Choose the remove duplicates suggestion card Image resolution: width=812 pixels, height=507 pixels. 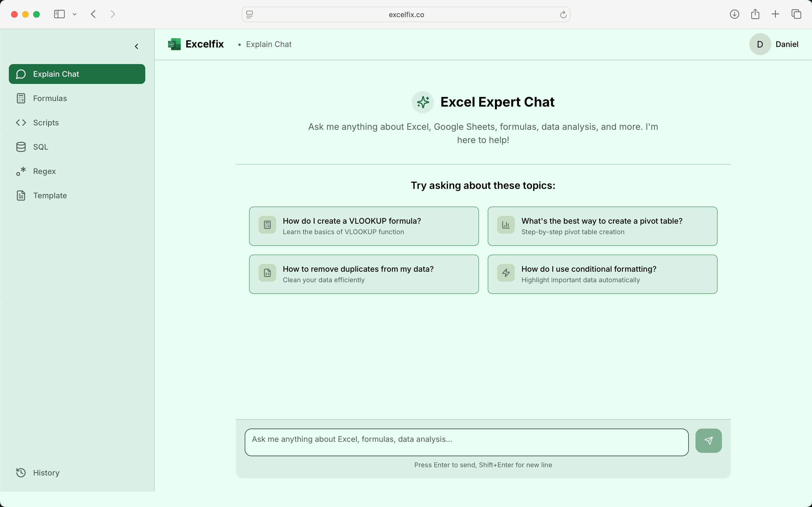(x=363, y=274)
